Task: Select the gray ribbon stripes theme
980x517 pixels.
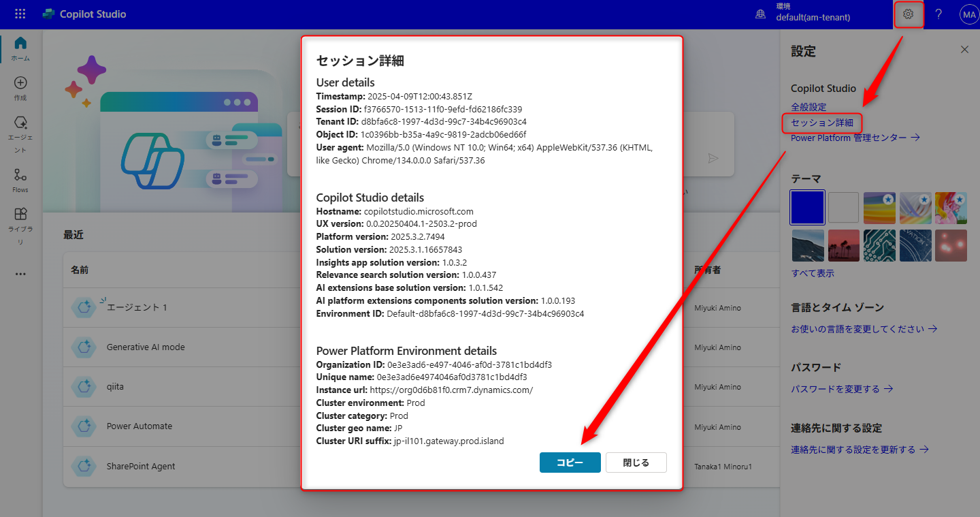Action: 915,207
